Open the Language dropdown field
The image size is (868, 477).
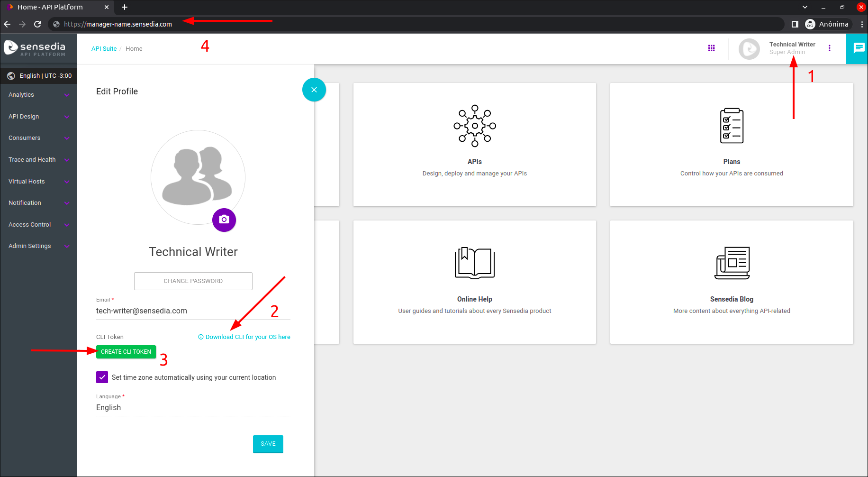pos(193,408)
